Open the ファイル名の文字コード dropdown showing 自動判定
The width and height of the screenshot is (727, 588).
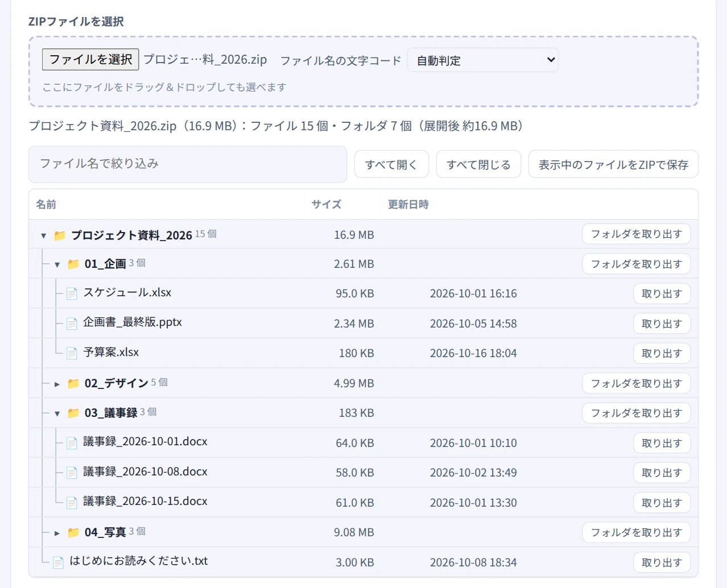pyautogui.click(x=483, y=60)
